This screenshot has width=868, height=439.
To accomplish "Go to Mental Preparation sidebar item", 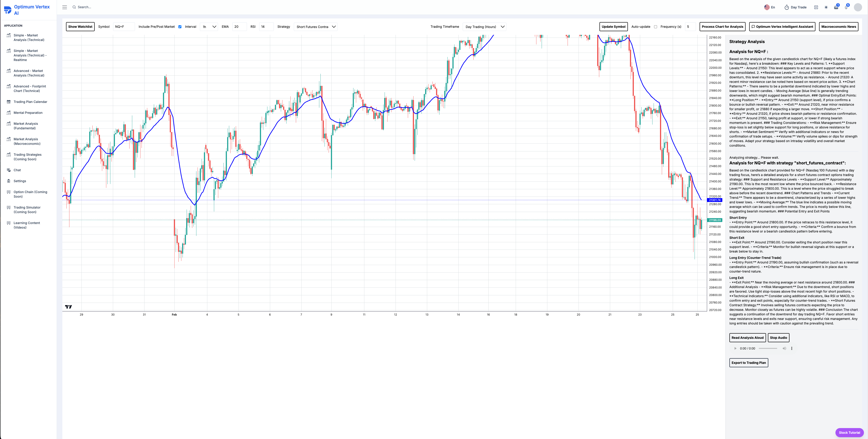I will point(28,113).
